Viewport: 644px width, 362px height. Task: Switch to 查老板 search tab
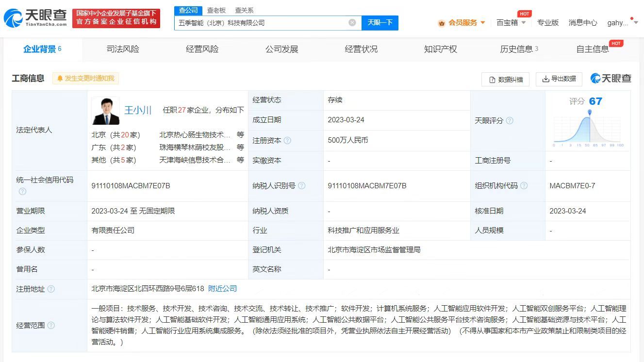pos(216,10)
